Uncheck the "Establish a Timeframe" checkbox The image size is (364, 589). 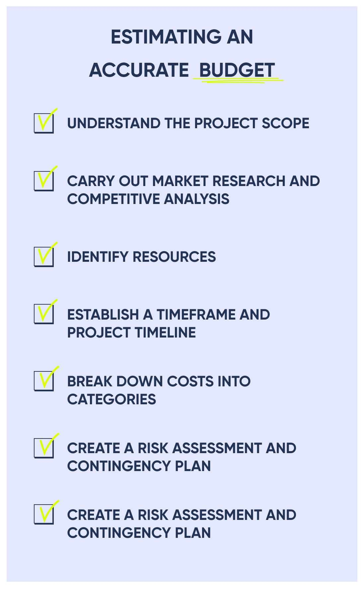44,314
